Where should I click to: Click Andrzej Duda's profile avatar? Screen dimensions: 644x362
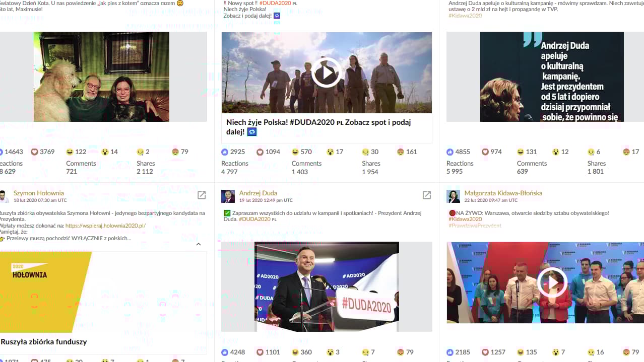click(x=228, y=196)
